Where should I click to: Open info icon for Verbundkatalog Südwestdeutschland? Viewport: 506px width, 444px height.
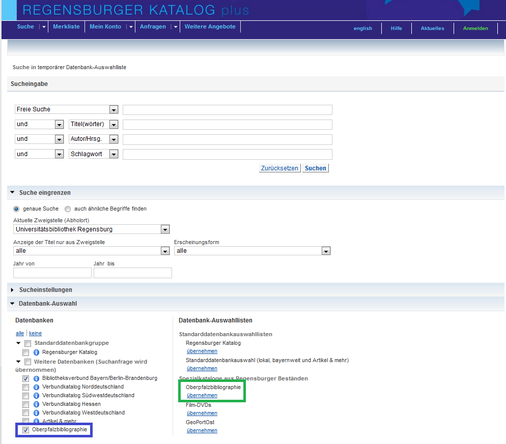tap(36, 396)
